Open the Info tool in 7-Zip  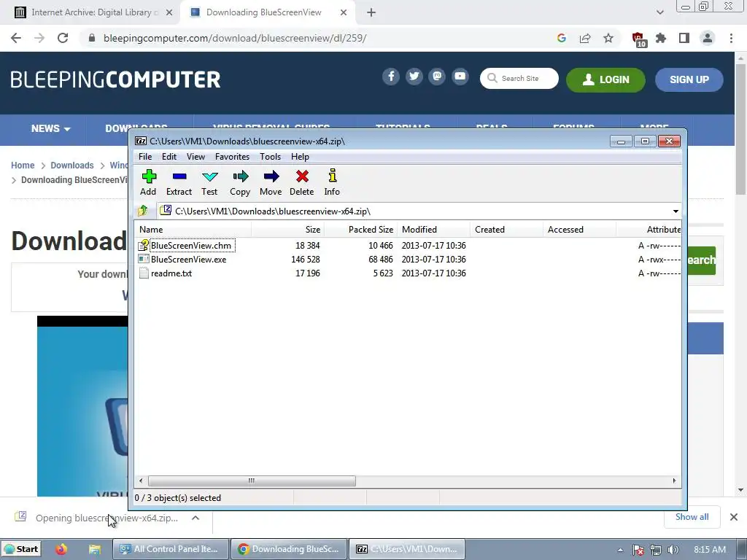(x=332, y=182)
